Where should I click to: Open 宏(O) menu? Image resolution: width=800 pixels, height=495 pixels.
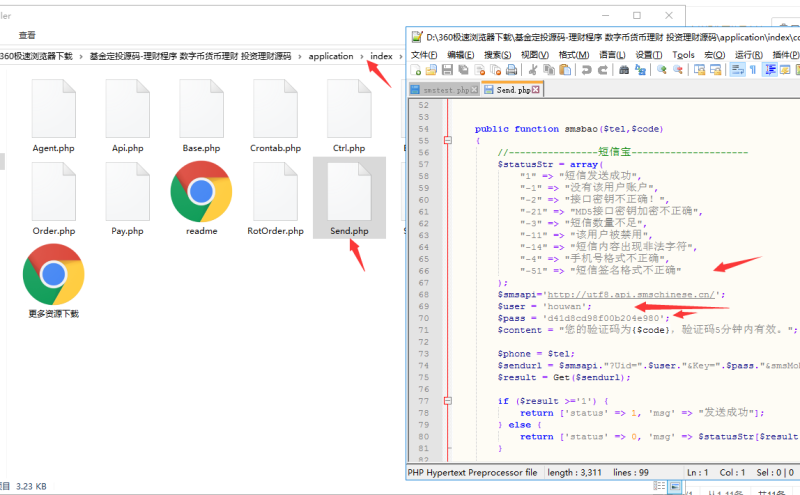click(714, 55)
